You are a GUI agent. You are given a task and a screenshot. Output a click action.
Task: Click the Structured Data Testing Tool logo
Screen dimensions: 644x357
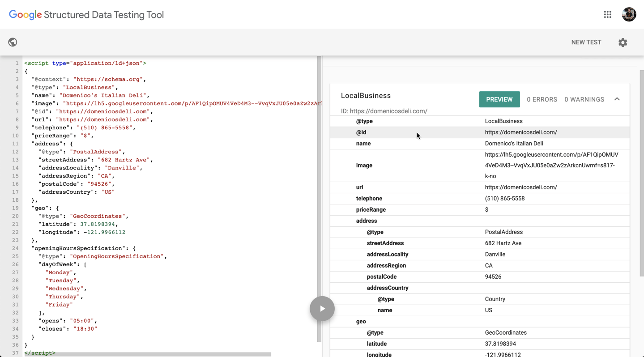[x=86, y=14]
